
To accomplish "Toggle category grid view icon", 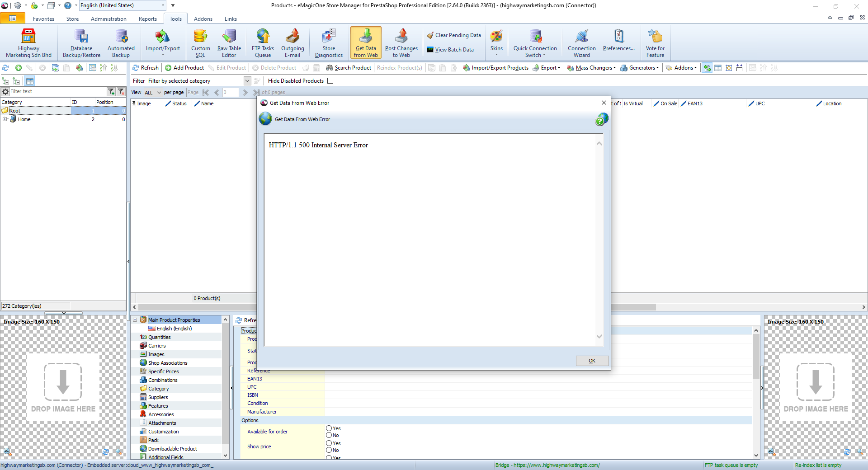I will [30, 81].
